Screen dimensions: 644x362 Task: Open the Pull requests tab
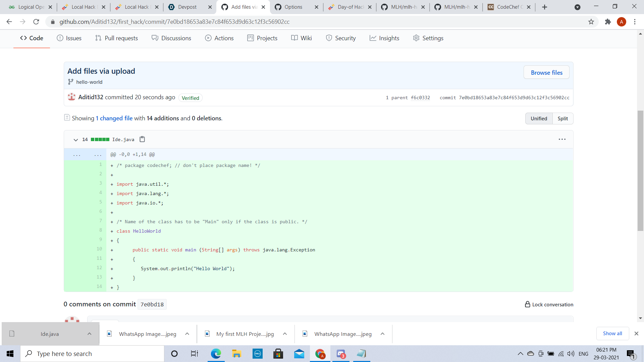tap(116, 38)
